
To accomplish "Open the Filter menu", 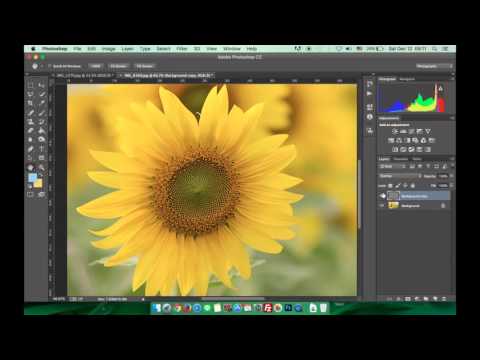I will (182, 49).
